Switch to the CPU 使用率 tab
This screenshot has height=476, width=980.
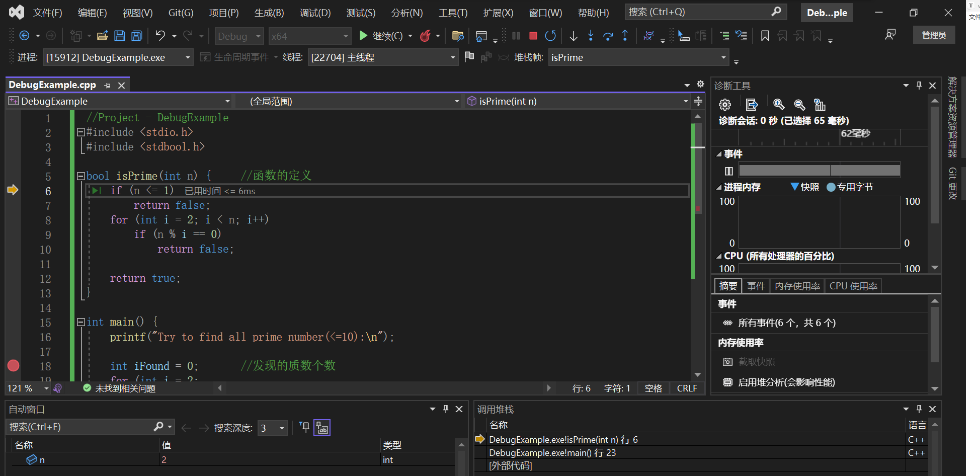pyautogui.click(x=853, y=286)
